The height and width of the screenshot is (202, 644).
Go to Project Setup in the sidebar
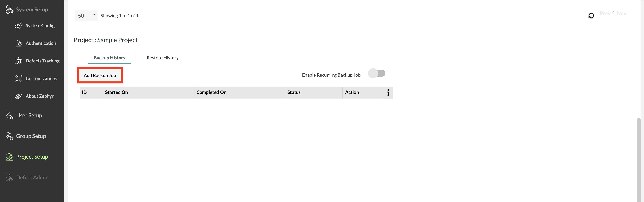click(x=32, y=157)
